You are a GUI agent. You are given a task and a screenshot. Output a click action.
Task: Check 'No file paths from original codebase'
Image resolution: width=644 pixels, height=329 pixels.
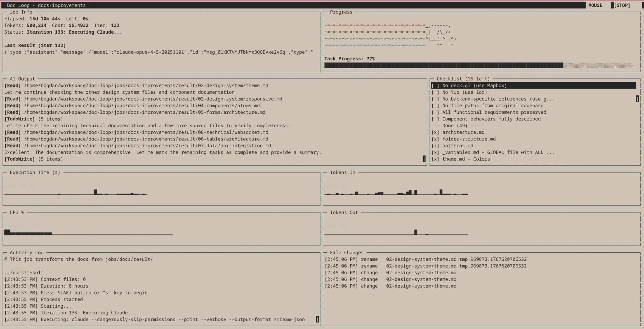pyautogui.click(x=435, y=106)
